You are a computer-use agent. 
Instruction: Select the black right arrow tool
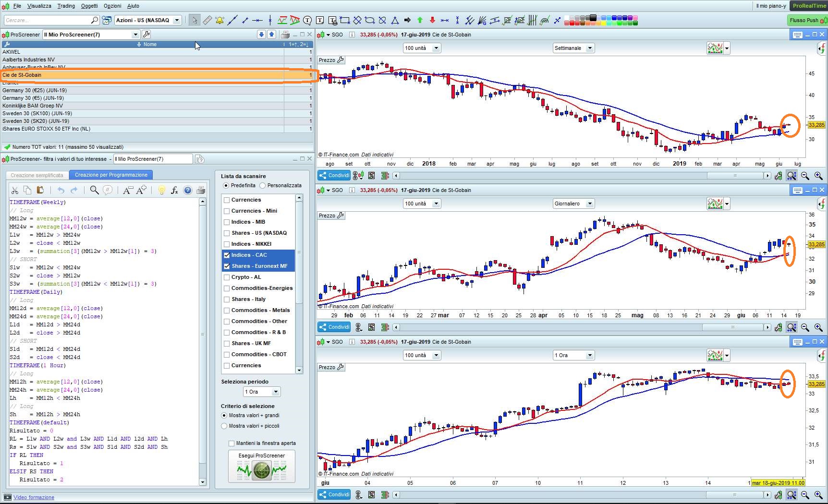[407, 20]
